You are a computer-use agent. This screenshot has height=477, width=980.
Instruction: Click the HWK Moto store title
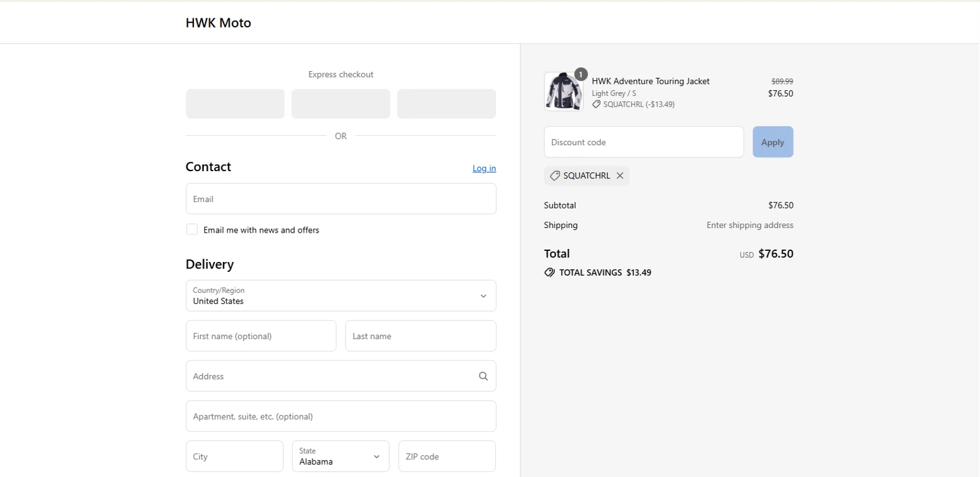(x=218, y=23)
